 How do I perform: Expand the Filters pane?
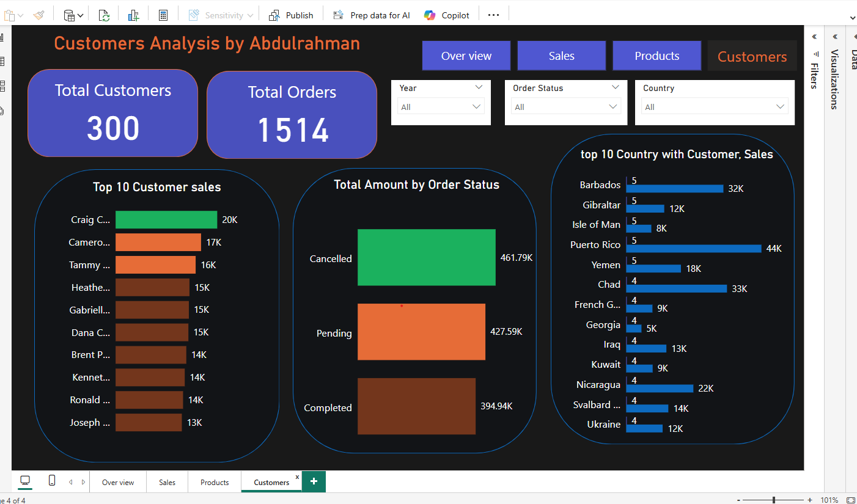pos(814,37)
